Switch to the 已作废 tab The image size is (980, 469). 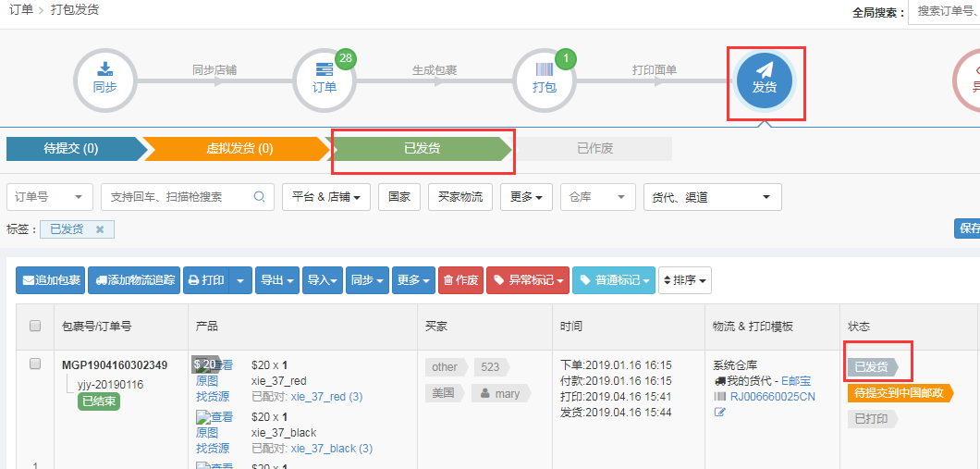(x=594, y=148)
